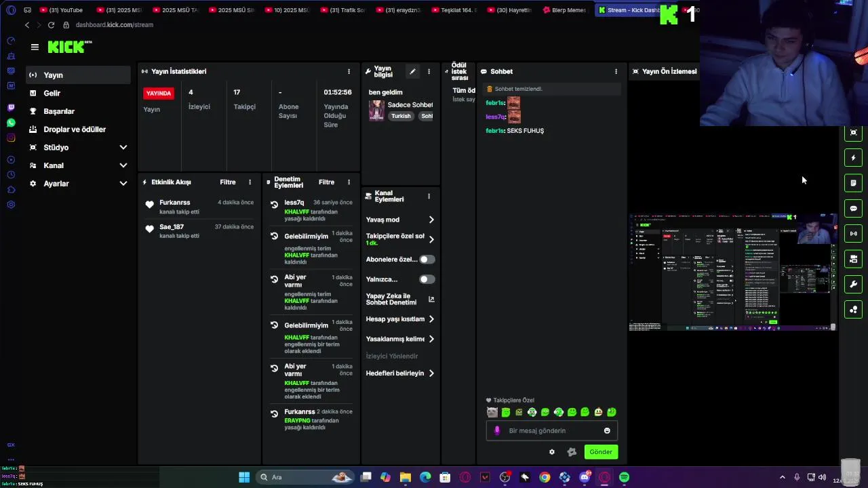This screenshot has height=488, width=868.
Task: Click the febr1s username in chat
Action: pos(495,103)
